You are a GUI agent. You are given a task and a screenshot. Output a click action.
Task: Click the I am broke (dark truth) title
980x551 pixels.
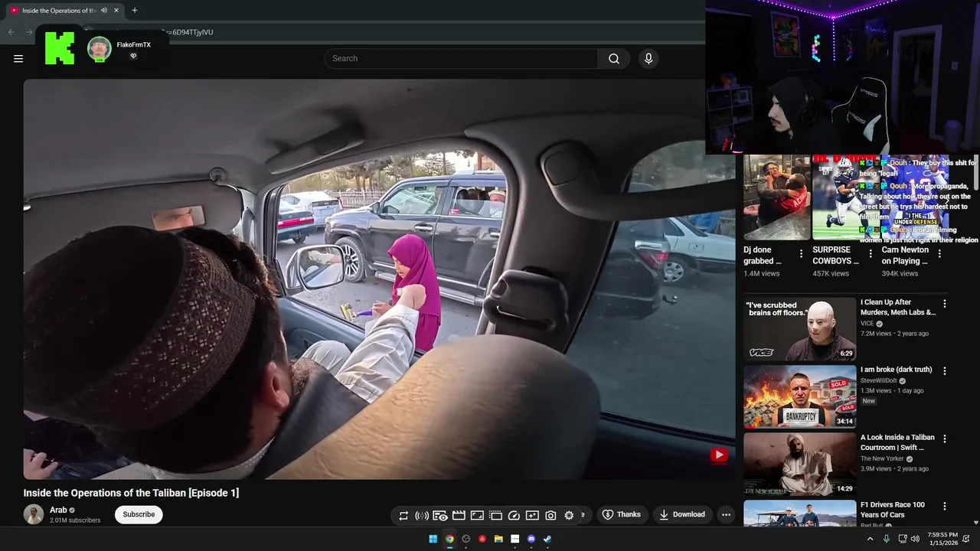click(896, 370)
